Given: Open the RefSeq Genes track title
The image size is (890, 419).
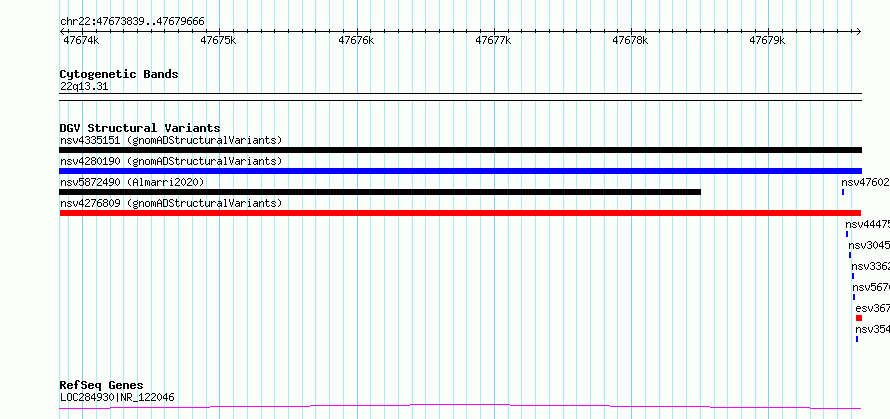Looking at the screenshot, I should [x=102, y=386].
